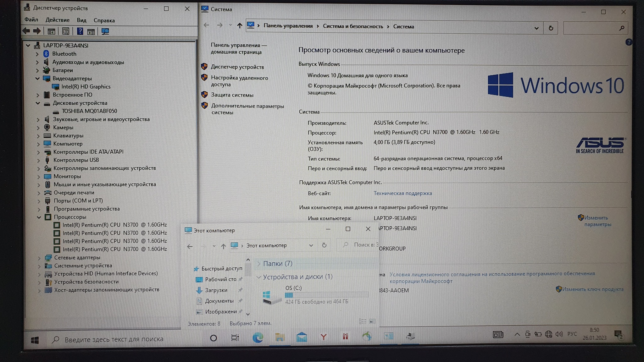Collapse the Процессоры tree node
This screenshot has height=362, width=644.
[x=39, y=217]
